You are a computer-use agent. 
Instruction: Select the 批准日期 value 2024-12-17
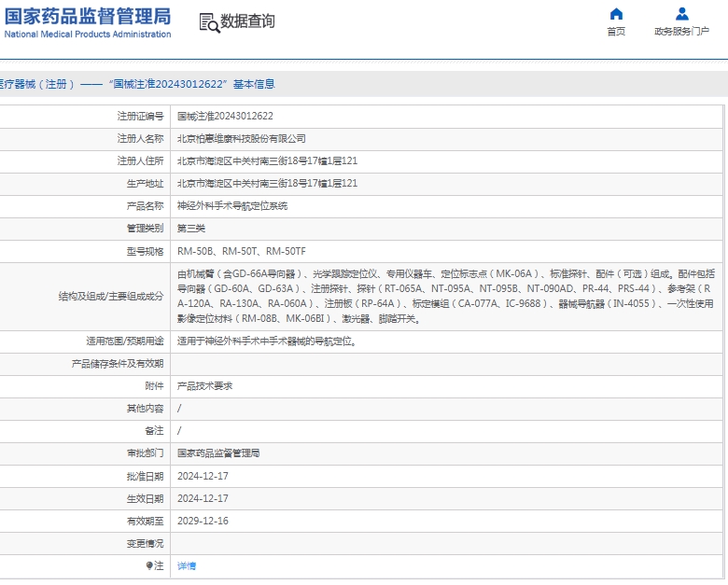[x=203, y=476]
